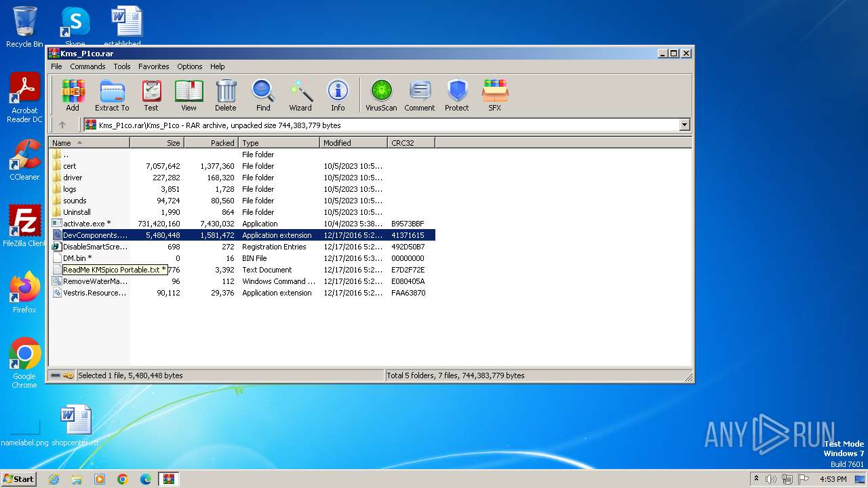Create SFX archive icon

pyautogui.click(x=495, y=95)
